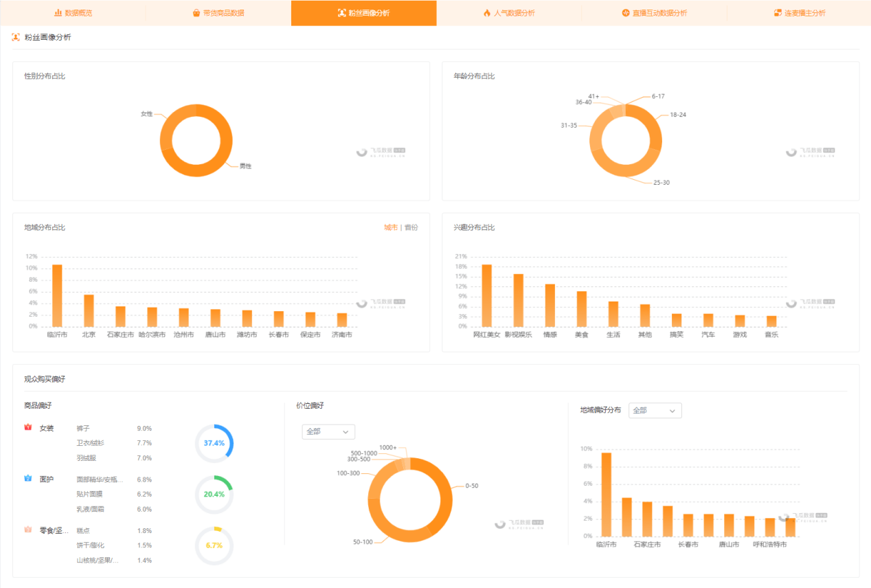Click the shopping bag icon on 带货商品数据 tab

click(x=196, y=13)
